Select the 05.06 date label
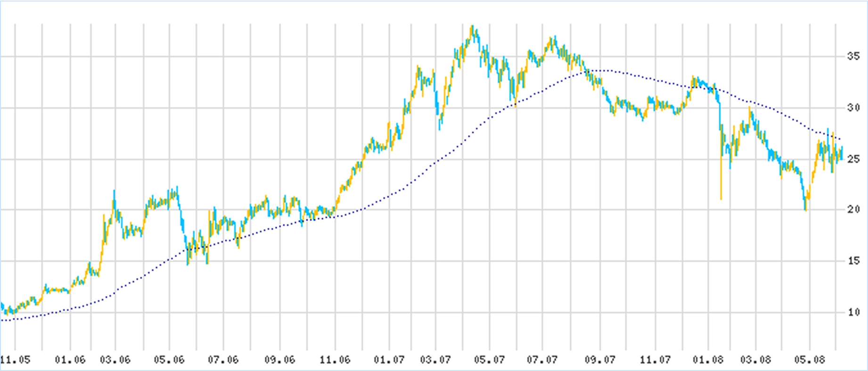This screenshot has width=868, height=371. (x=169, y=360)
